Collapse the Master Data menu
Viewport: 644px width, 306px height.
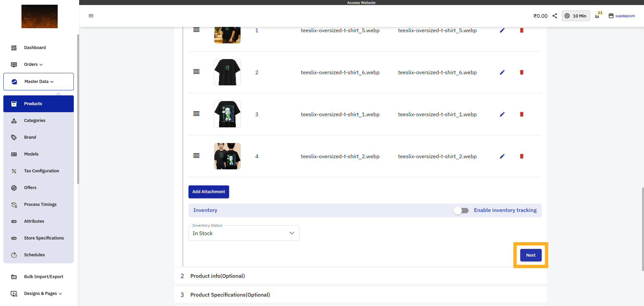pyautogui.click(x=52, y=82)
